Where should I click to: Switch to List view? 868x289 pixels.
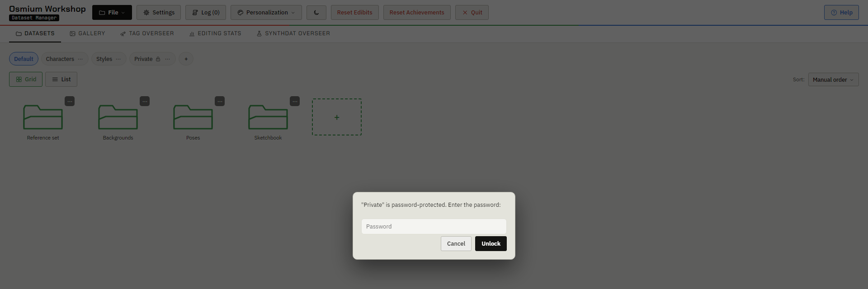[61, 79]
